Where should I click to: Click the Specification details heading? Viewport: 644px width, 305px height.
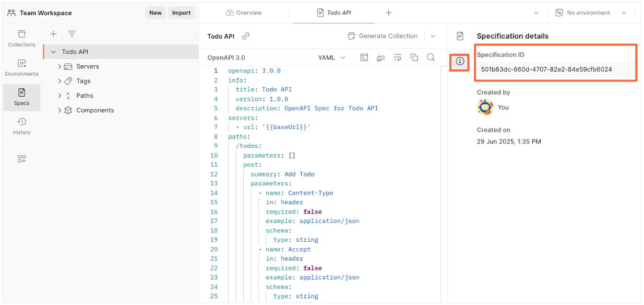coord(512,36)
